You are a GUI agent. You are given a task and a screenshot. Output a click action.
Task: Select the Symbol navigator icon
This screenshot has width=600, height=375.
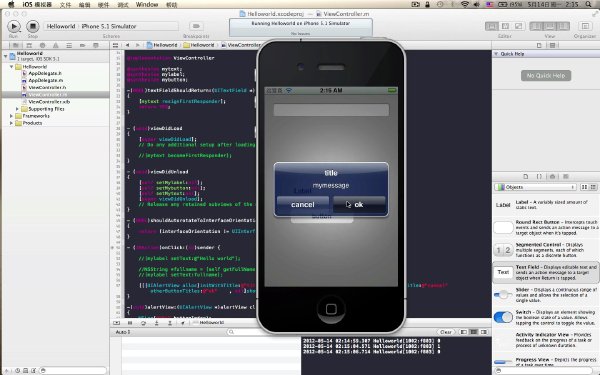click(x=29, y=45)
